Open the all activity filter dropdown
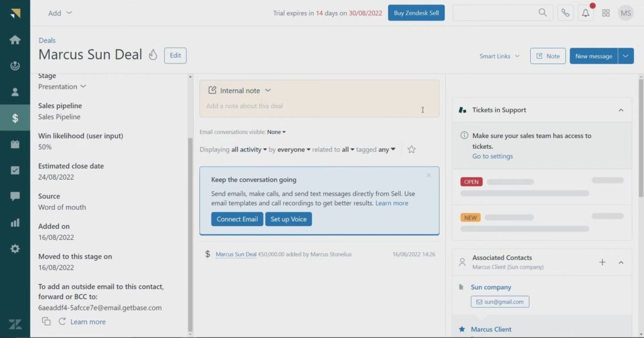Image resolution: width=644 pixels, height=338 pixels. [249, 150]
